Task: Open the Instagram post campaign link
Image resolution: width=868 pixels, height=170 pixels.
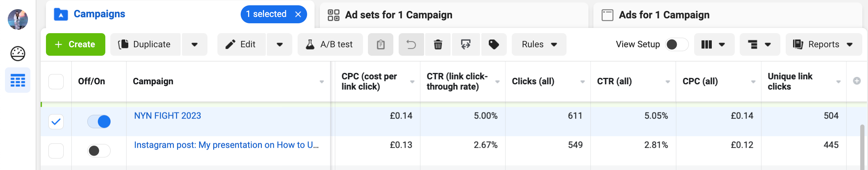Action: 226,145
